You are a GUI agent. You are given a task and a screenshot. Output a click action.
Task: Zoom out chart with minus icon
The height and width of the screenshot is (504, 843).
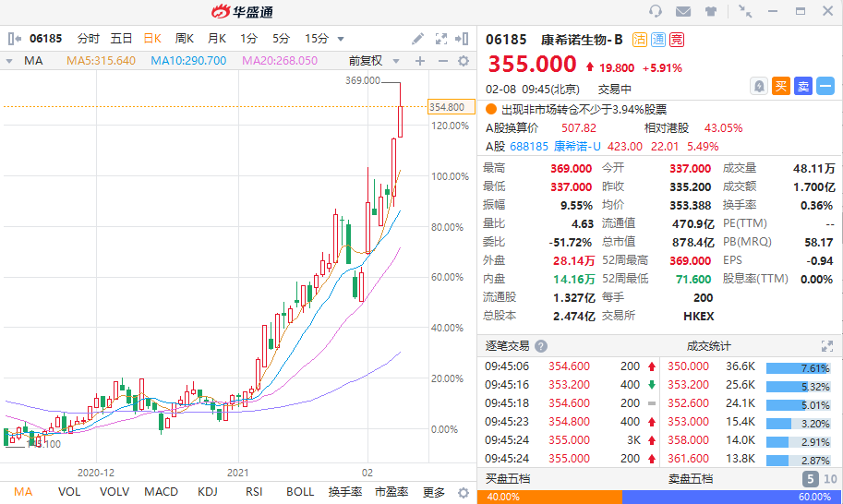442,61
